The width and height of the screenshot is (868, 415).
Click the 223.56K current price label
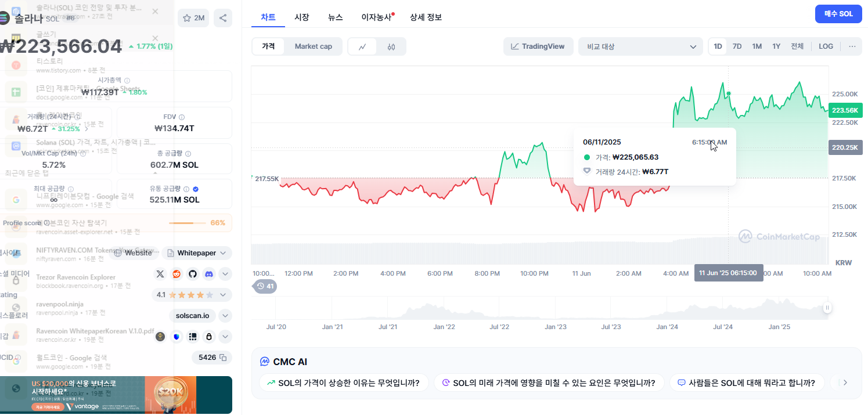(845, 110)
